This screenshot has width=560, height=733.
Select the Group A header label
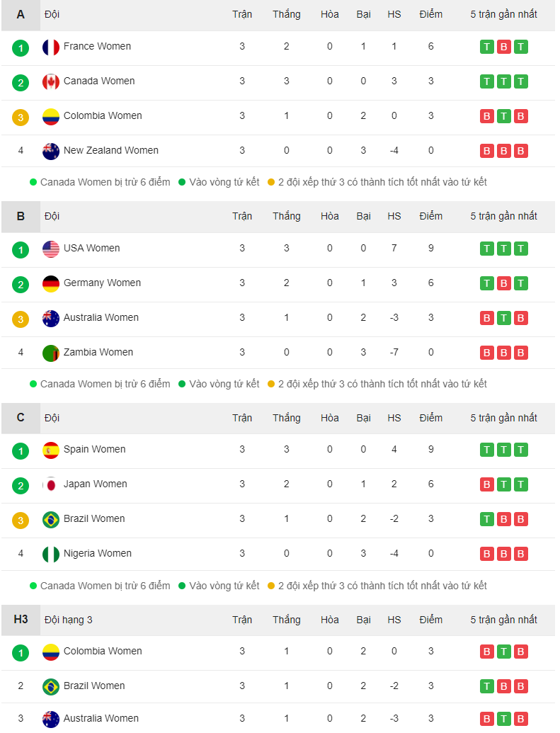(x=21, y=14)
